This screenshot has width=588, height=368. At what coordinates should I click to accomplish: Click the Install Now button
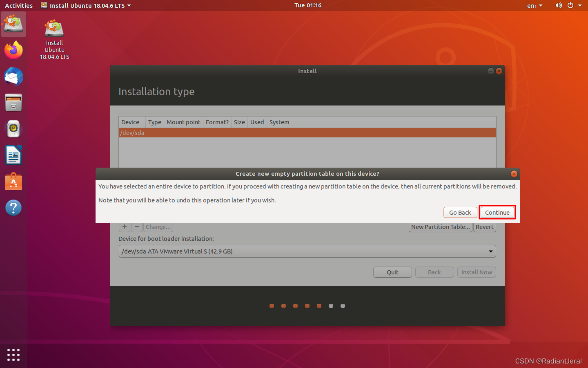coord(477,272)
